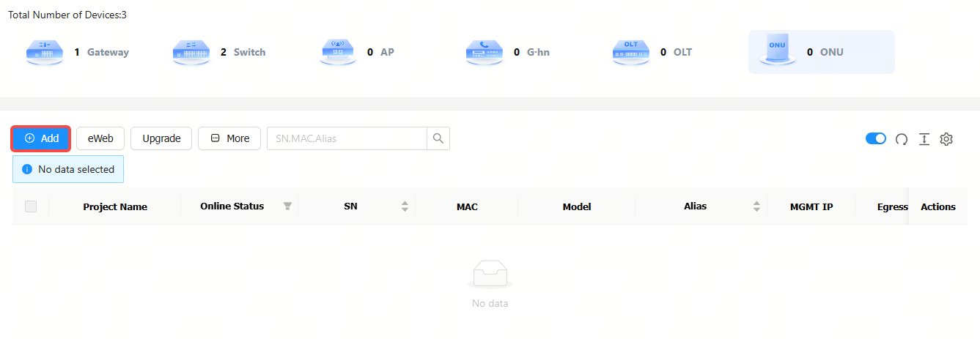Click the empty No data inbox icon
Image resolution: width=980 pixels, height=339 pixels.
tap(490, 275)
